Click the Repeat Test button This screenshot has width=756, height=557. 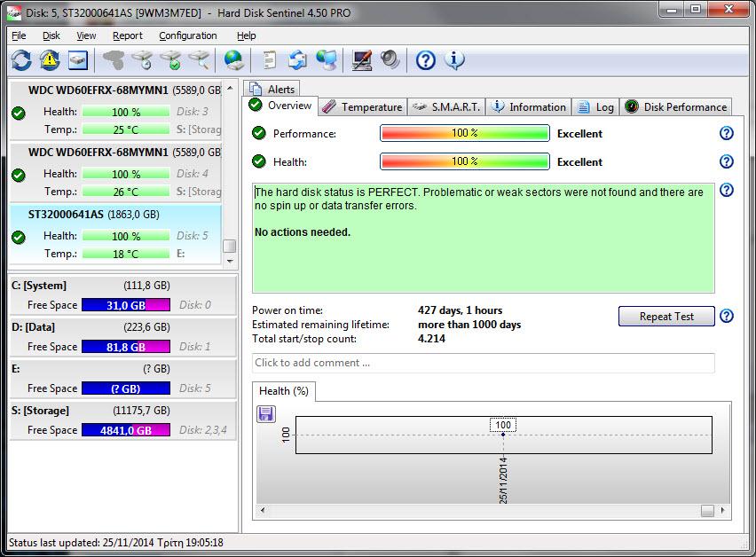pyautogui.click(x=666, y=316)
